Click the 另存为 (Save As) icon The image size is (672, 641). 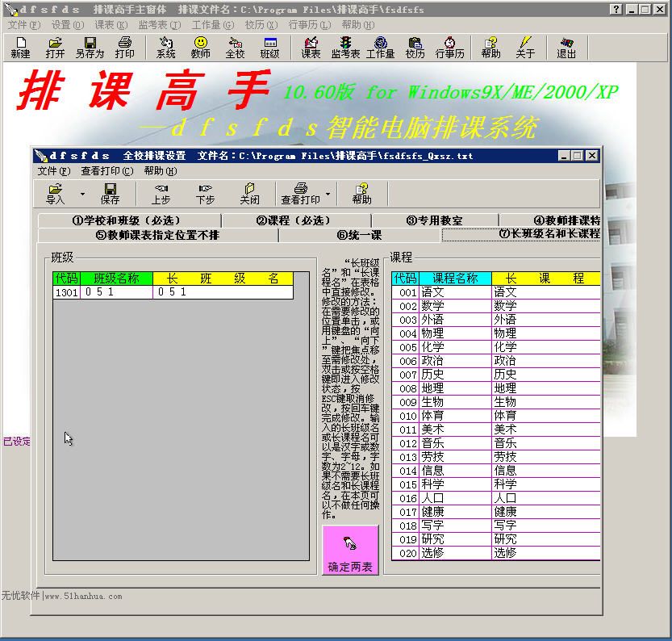click(x=89, y=47)
